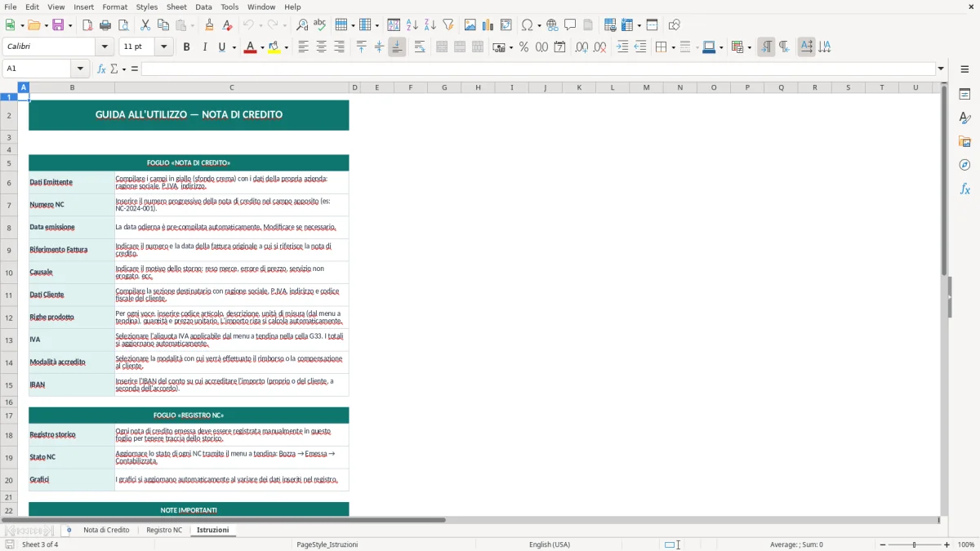Screen dimensions: 980x551
Task: Switch to the Registro NC tab
Action: [164, 530]
